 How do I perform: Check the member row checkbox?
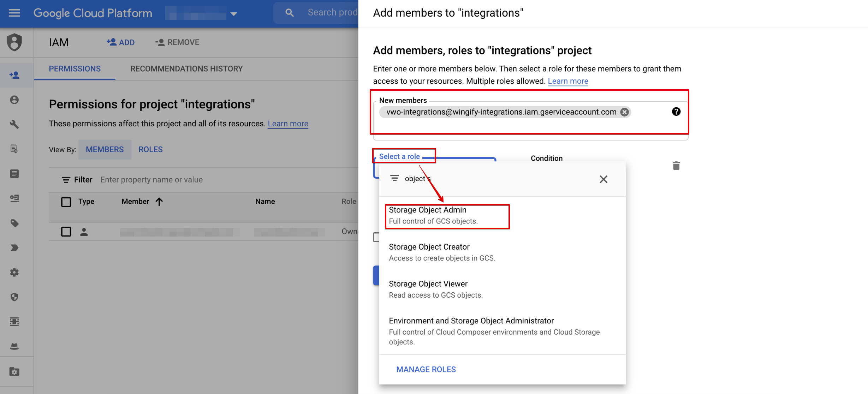(66, 232)
